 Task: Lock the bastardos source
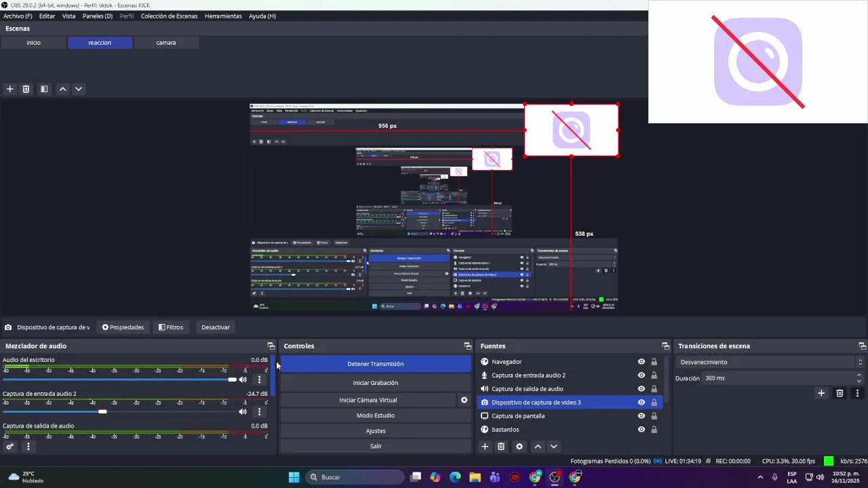point(654,430)
